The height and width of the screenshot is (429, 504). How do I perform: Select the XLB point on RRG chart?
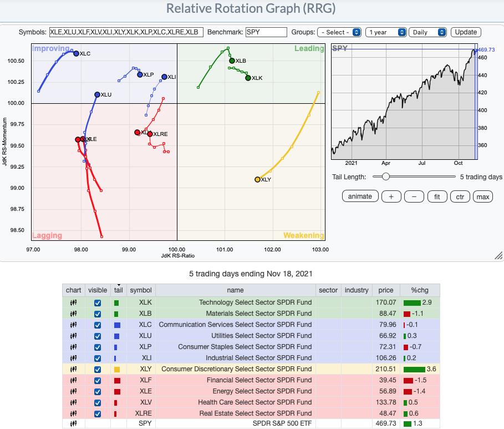pos(232,61)
